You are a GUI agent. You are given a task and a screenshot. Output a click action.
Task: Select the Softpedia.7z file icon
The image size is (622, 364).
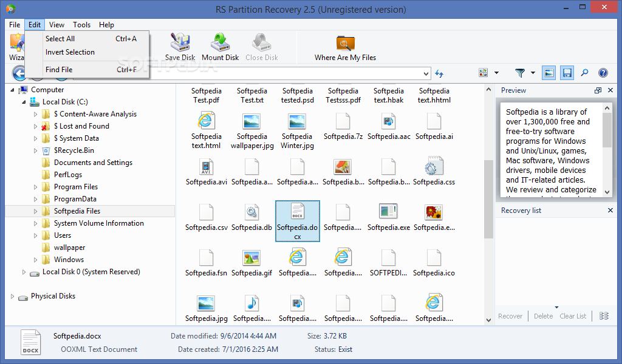point(343,121)
